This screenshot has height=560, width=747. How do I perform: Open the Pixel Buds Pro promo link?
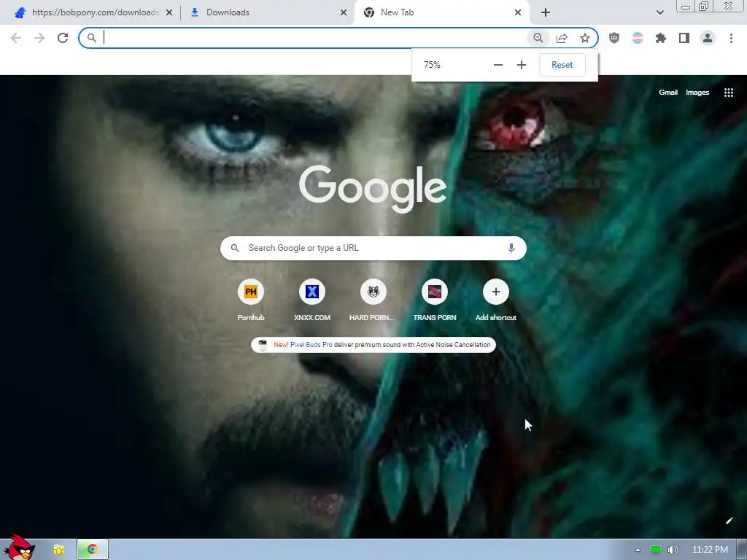point(373,345)
